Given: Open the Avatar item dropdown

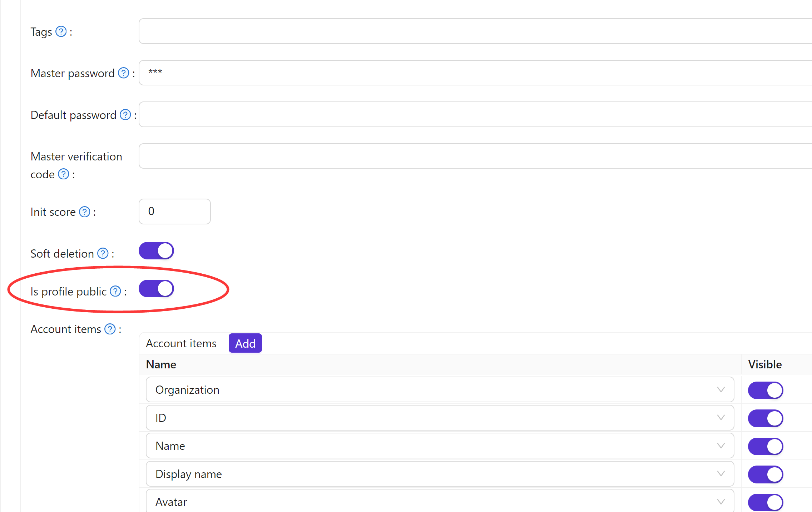Looking at the screenshot, I should coord(440,502).
